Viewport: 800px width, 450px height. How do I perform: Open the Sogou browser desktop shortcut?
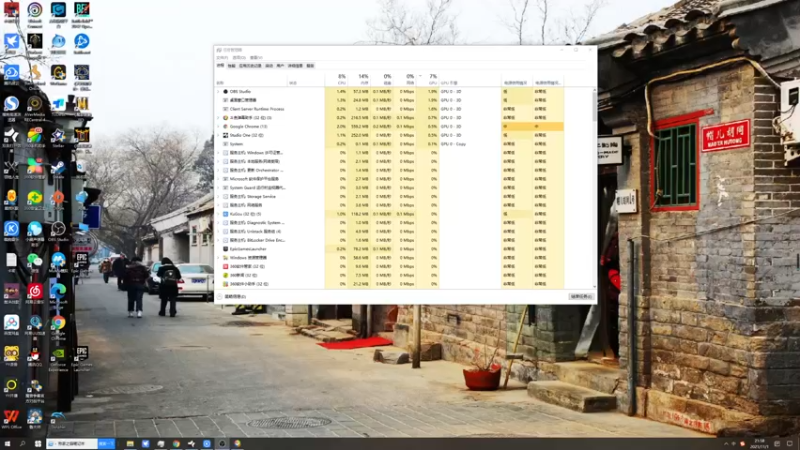11,108
